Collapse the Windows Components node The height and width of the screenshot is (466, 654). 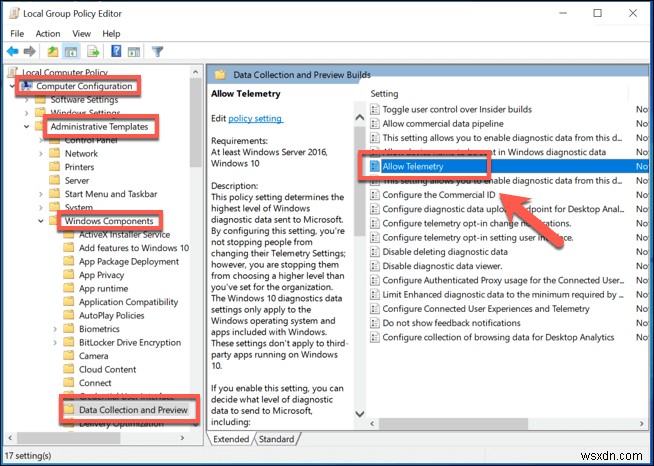coord(41,221)
